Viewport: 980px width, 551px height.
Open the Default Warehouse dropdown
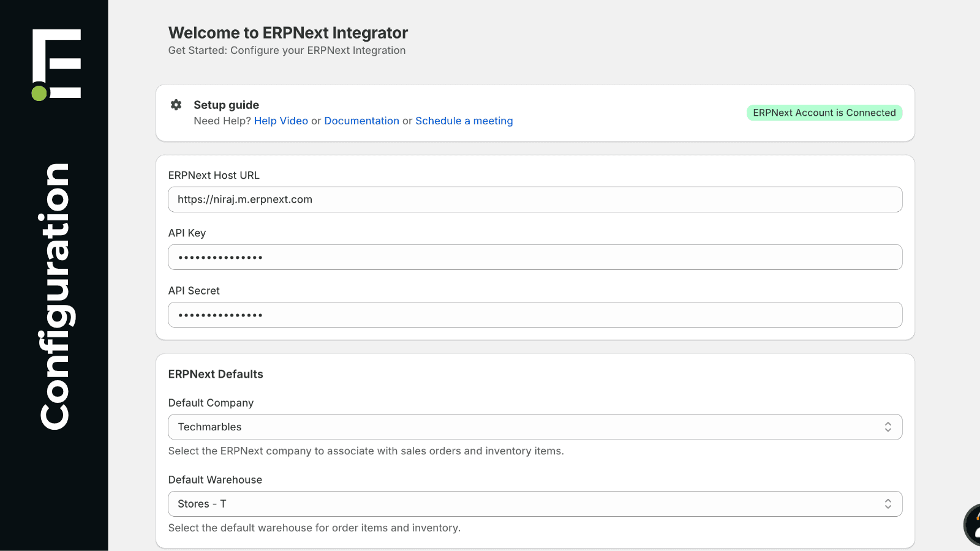[x=534, y=503]
